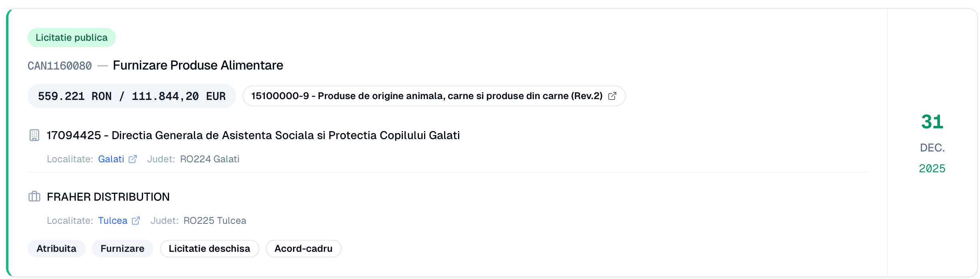Click the 559.221 RON value pill
980x279 pixels.
click(x=131, y=96)
